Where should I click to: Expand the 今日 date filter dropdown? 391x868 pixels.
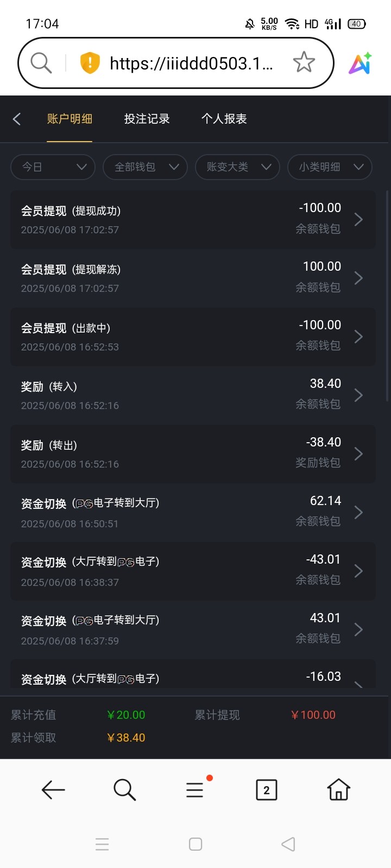click(53, 167)
